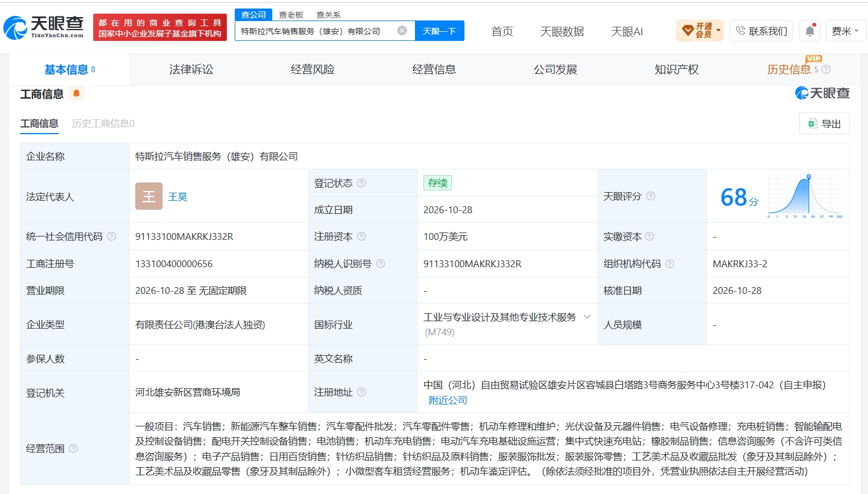Select the 查公司 search tab
868x494 pixels.
pos(254,15)
